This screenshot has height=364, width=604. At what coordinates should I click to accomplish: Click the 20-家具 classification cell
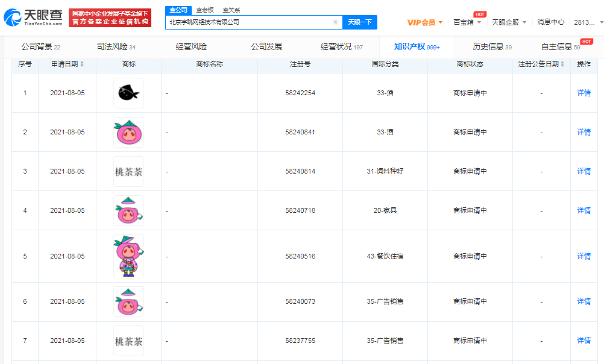point(385,211)
